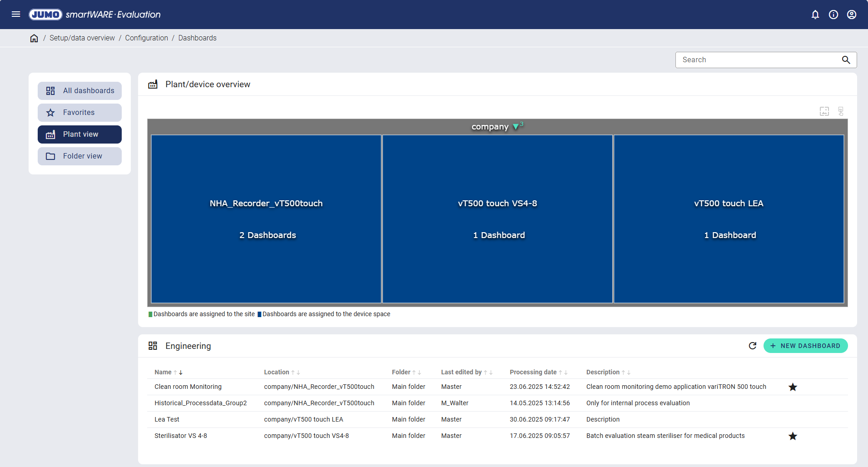Viewport: 868px width, 467px height.
Task: Click the device tree icon above the plant map
Action: [x=841, y=111]
